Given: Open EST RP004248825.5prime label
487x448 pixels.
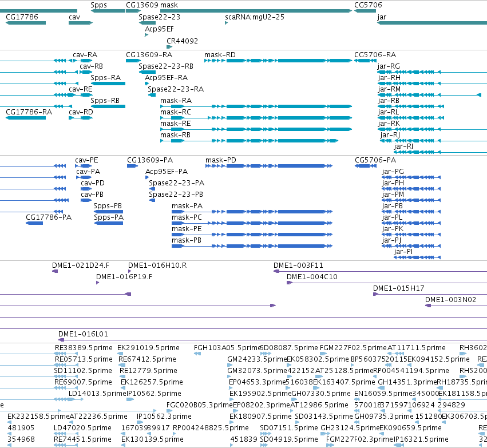Looking at the screenshot, I should (211, 428).
